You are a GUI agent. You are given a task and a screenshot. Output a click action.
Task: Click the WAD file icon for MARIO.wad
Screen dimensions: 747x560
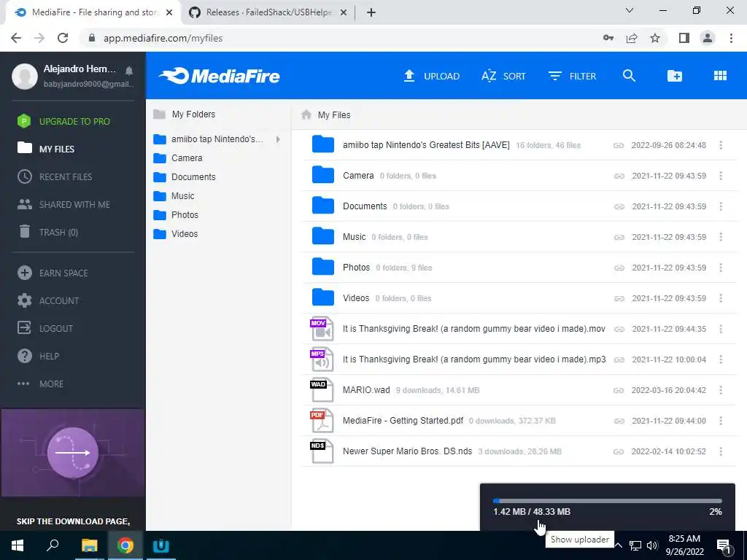pos(322,390)
